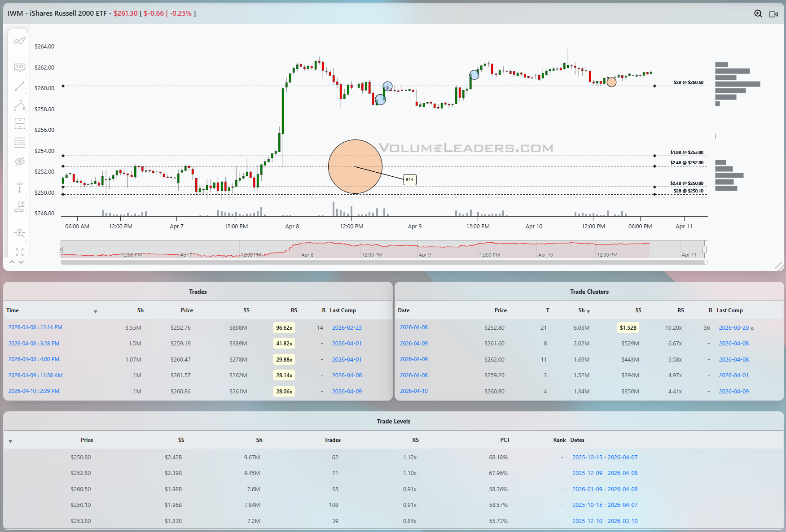786x532 pixels.
Task: Click the Trades panel header
Action: pyautogui.click(x=198, y=292)
